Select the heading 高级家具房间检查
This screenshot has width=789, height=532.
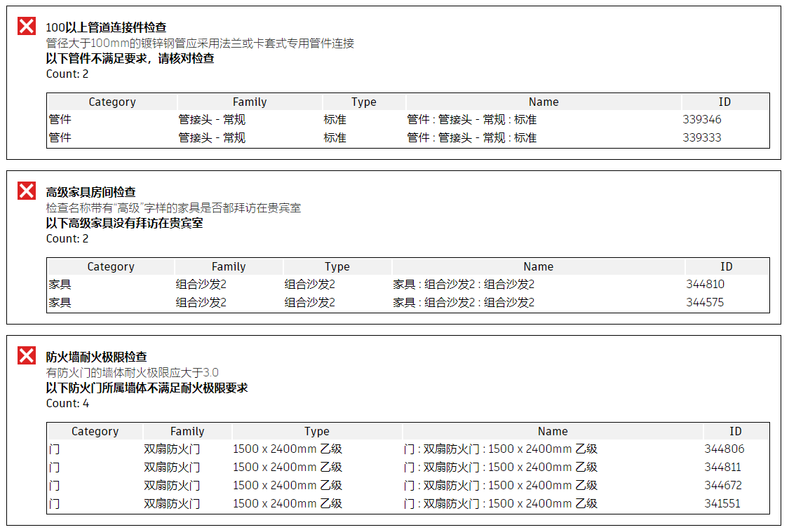(91, 192)
